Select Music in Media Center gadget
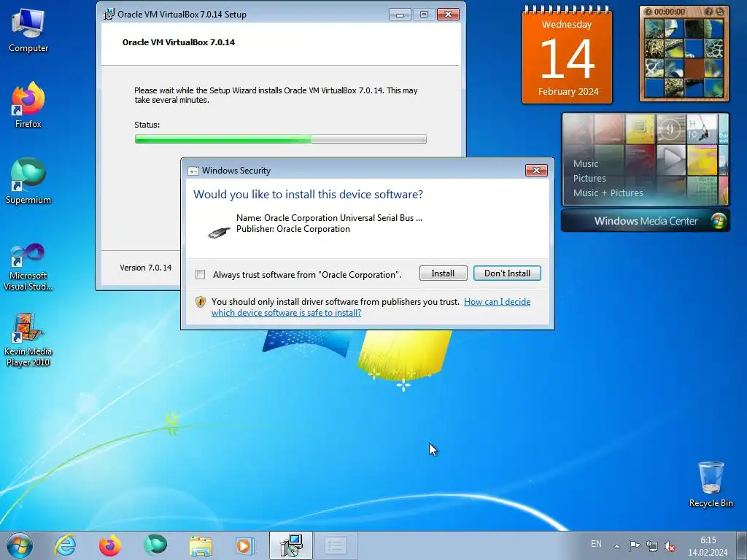The width and height of the screenshot is (747, 560). [x=586, y=164]
